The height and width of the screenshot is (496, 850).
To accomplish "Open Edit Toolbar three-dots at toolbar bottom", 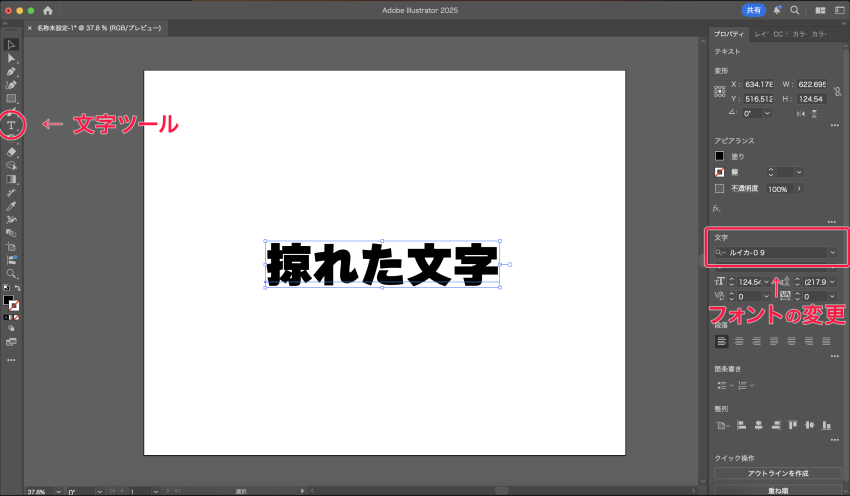I will (x=11, y=360).
